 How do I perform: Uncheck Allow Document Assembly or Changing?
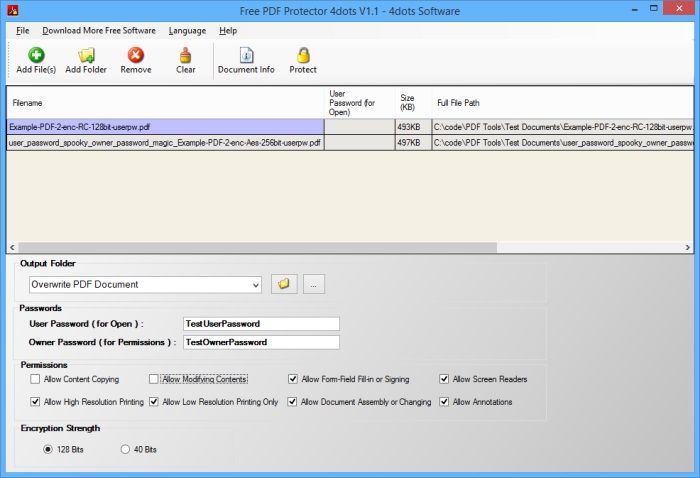coord(292,402)
